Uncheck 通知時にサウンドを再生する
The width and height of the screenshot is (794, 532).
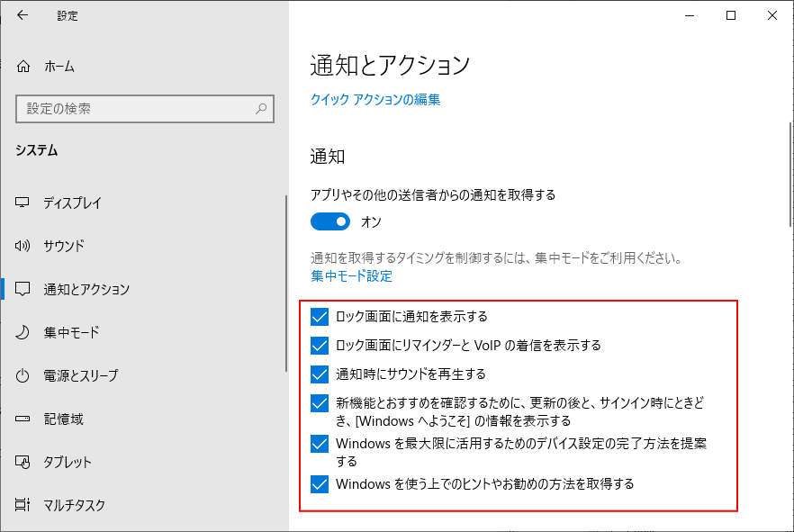320,374
